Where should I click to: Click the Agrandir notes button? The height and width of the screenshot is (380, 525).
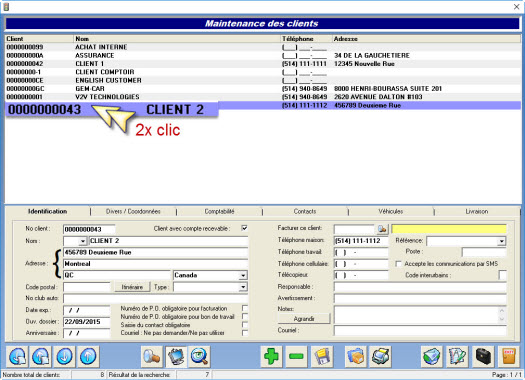coord(304,319)
